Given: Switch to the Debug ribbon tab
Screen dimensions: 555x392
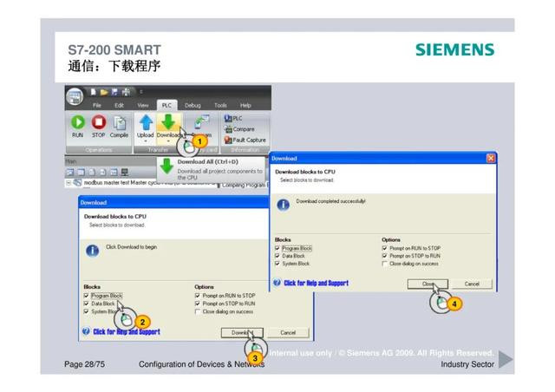Looking at the screenshot, I should 193,105.
